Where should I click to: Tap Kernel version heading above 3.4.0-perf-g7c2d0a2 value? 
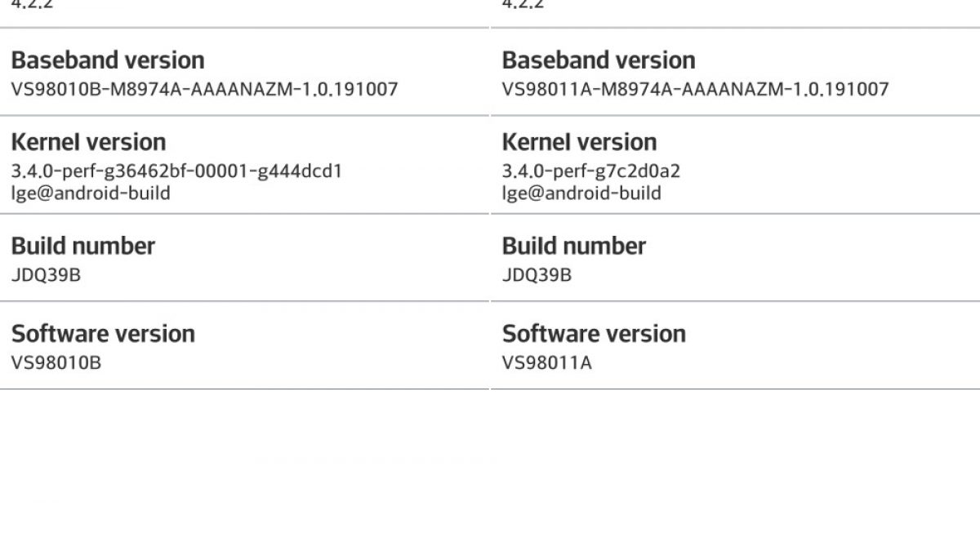click(x=579, y=142)
